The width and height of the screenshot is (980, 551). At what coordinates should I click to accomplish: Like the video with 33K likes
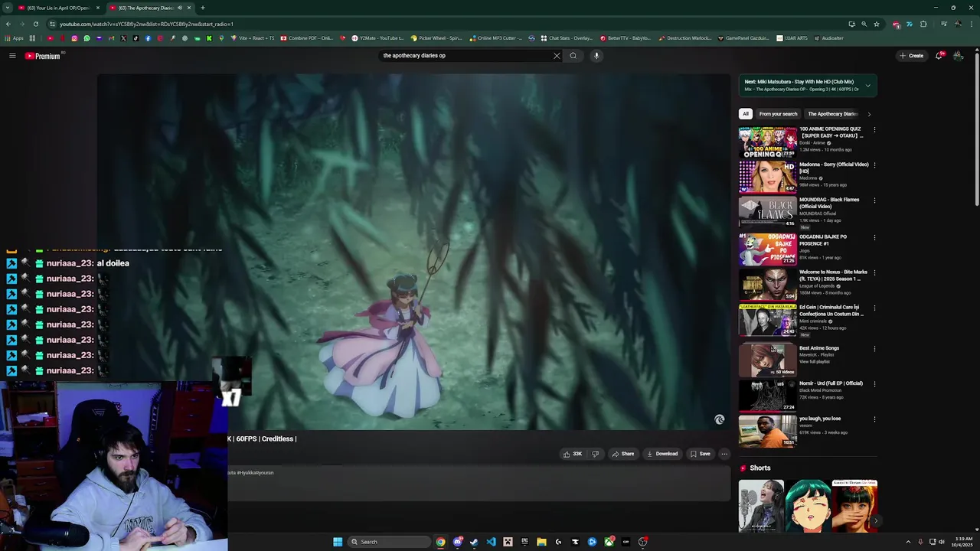coord(573,454)
